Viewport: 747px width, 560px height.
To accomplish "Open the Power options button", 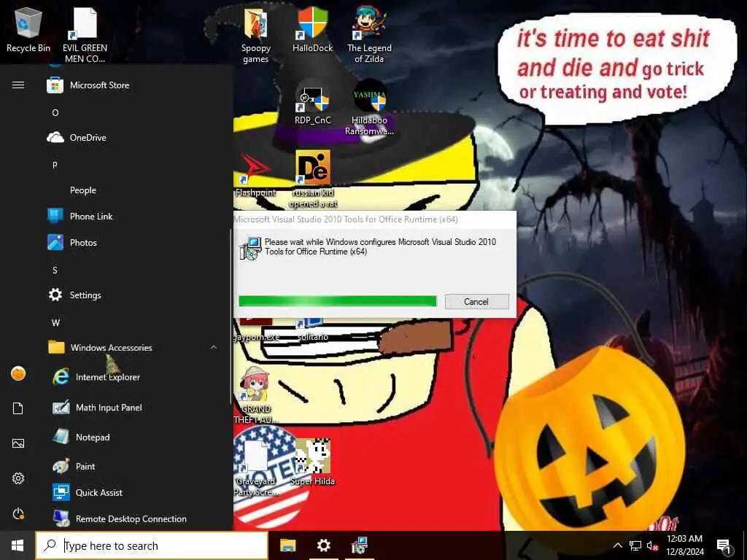I will tap(18, 514).
